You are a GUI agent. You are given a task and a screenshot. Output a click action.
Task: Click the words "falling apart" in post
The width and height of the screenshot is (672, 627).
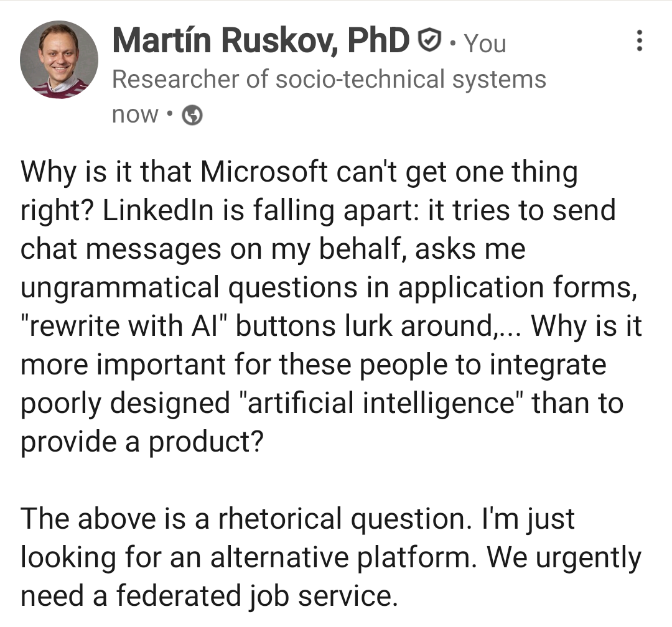pos(322,211)
